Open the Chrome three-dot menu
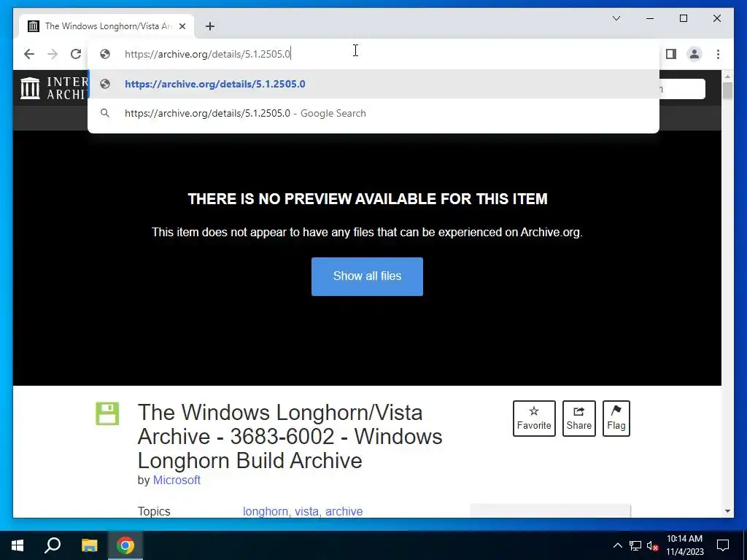747x560 pixels. [718, 54]
